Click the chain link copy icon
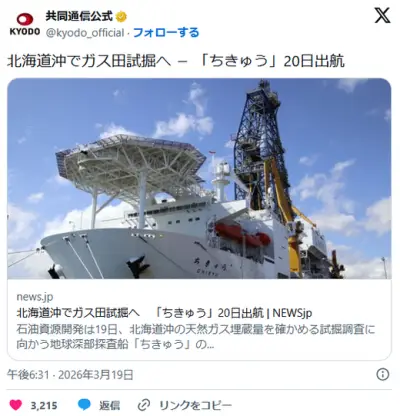This screenshot has width=400, height=416. (x=144, y=405)
